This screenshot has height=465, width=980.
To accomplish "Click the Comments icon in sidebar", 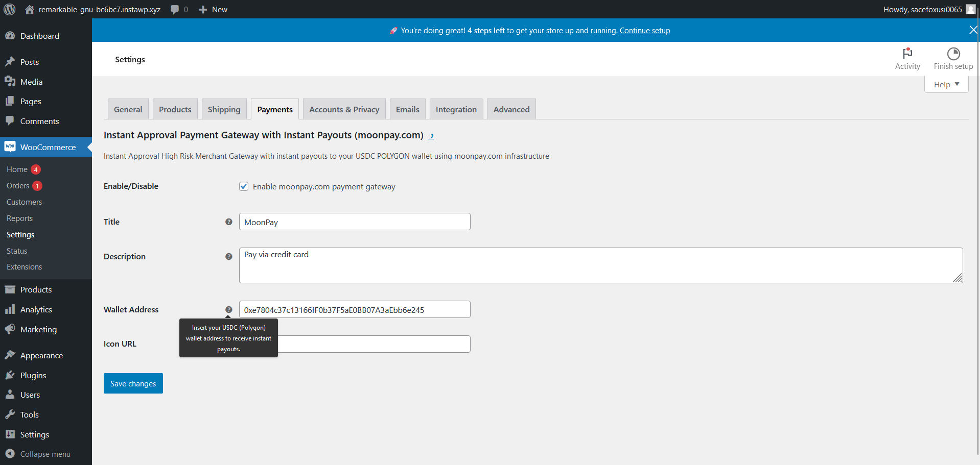I will [10, 121].
